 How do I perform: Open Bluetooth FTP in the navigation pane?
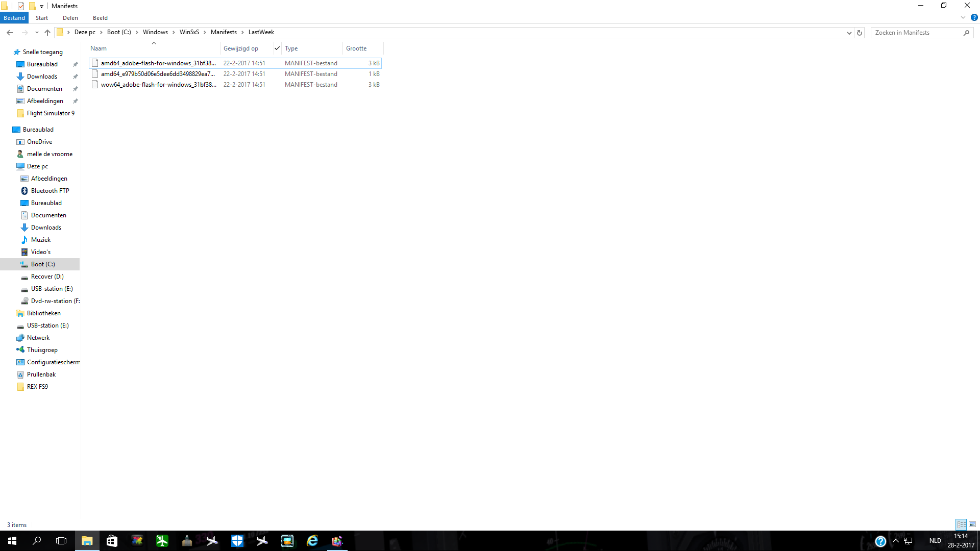point(50,191)
